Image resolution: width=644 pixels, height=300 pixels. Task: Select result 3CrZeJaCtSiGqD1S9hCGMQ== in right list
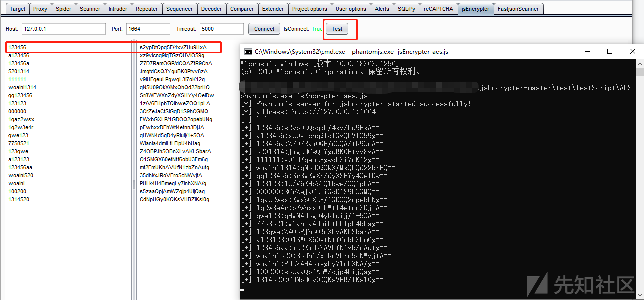tap(177, 111)
